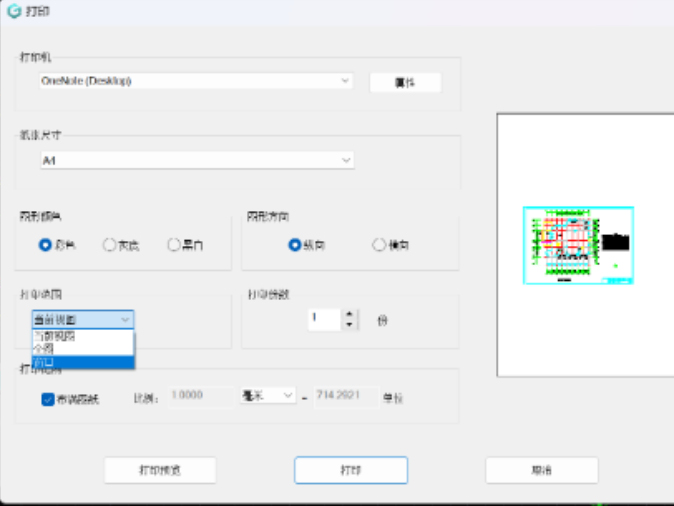The image size is (674, 506).
Task: Click the printer 属性 properties button
Action: [405, 83]
